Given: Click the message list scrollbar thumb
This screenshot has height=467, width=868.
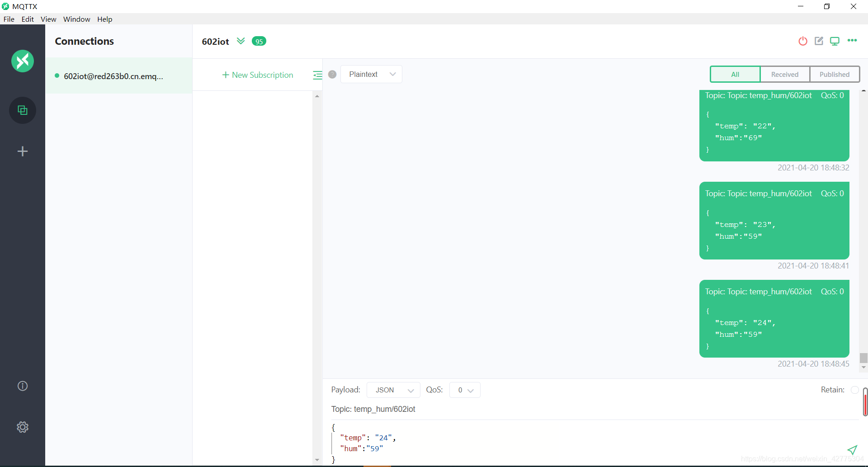Looking at the screenshot, I should click(x=863, y=358).
